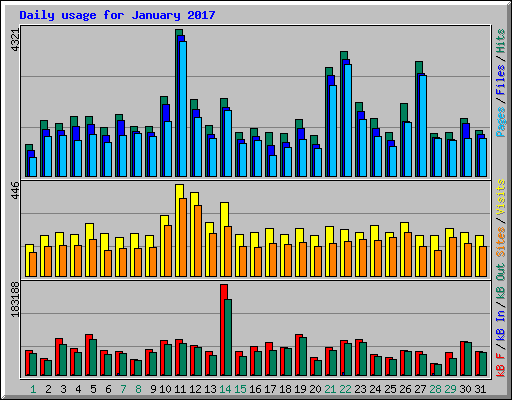Click day label 30 on the x-axis
This screenshot has width=512, height=400.
click(x=465, y=389)
